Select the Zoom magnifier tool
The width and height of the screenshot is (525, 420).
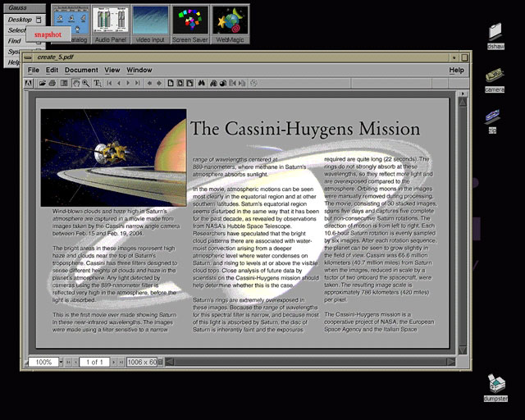(86, 83)
